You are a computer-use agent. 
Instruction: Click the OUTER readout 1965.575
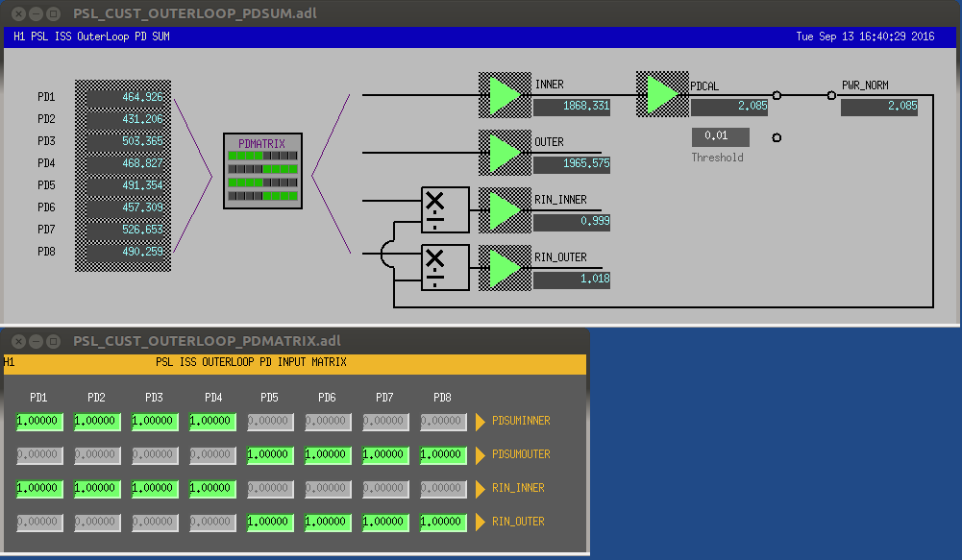572,164
